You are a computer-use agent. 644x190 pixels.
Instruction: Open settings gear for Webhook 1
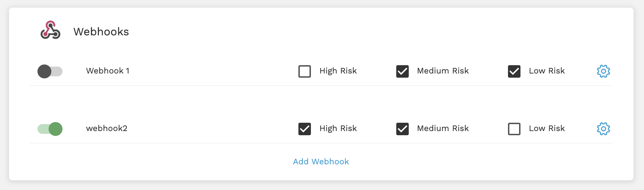[x=603, y=71]
